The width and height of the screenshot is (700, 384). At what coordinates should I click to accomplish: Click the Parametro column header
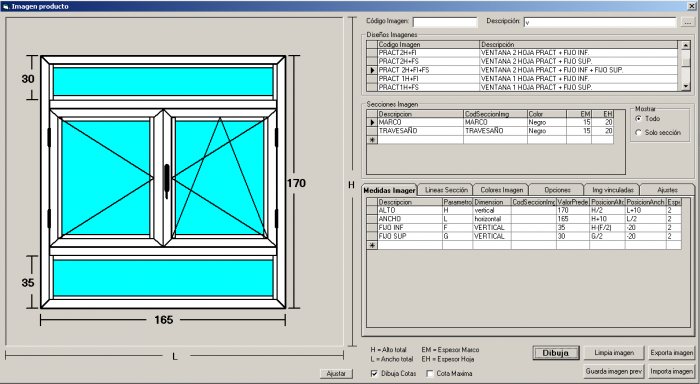458,202
